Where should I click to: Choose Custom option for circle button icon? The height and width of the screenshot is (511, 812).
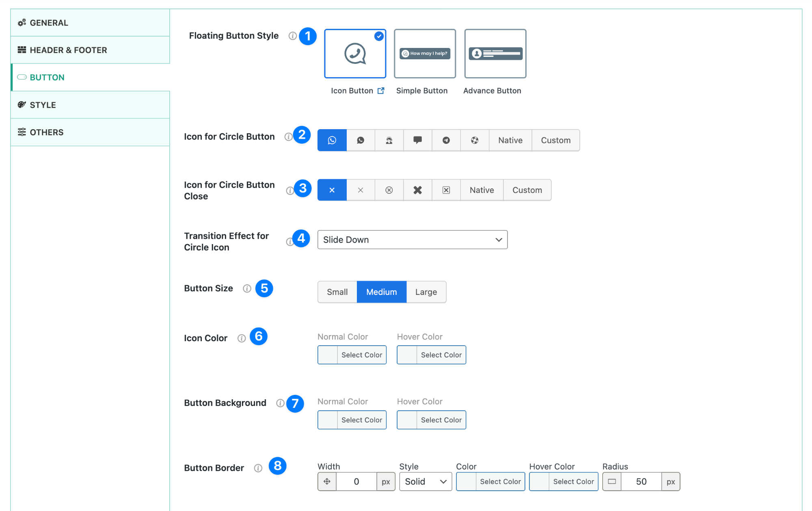555,140
